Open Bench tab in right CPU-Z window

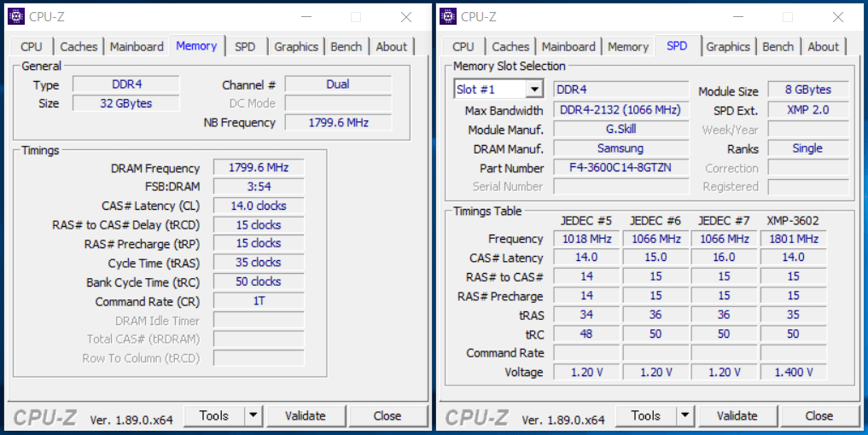778,47
